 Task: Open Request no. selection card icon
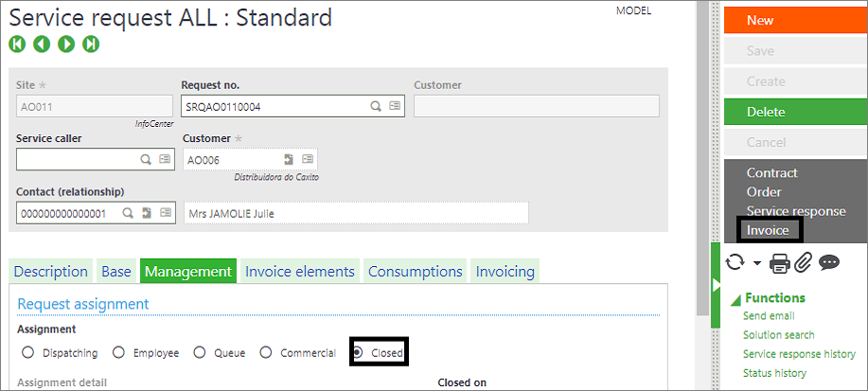click(x=395, y=106)
